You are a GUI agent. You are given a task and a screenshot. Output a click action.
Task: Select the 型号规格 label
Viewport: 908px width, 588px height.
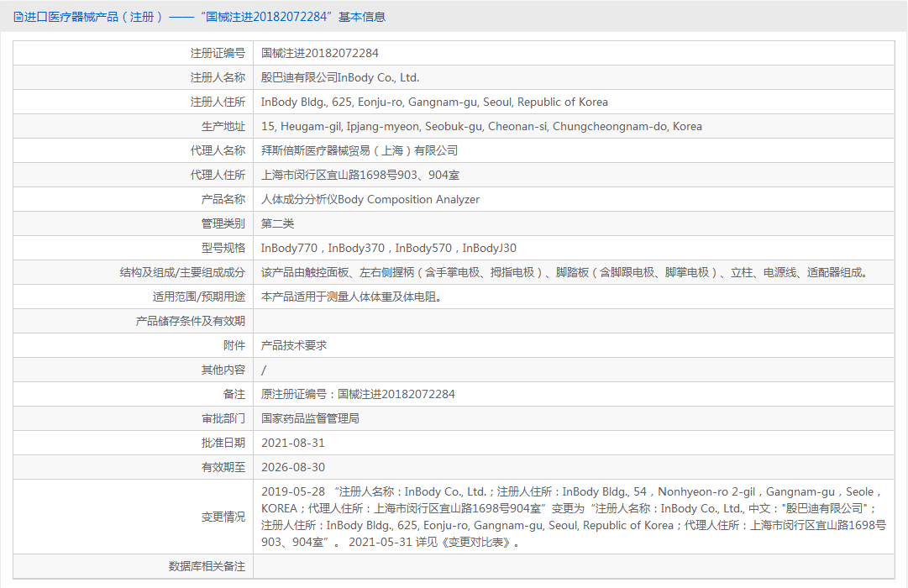point(223,248)
